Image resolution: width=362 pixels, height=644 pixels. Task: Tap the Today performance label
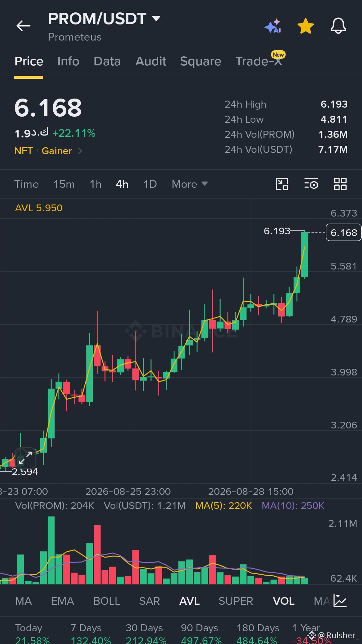pos(29,628)
